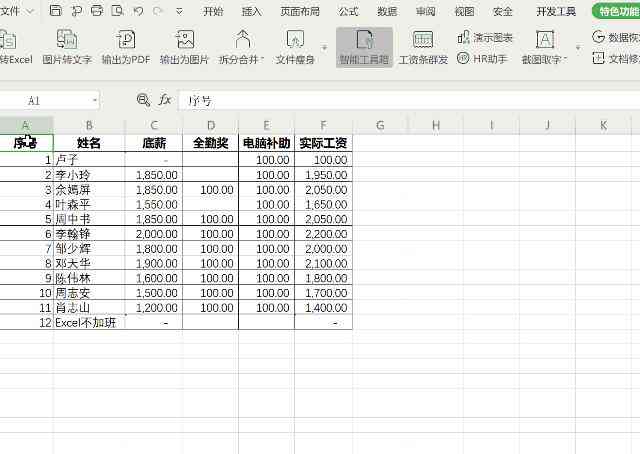Click the Save icon in quick access toolbar

(56, 11)
